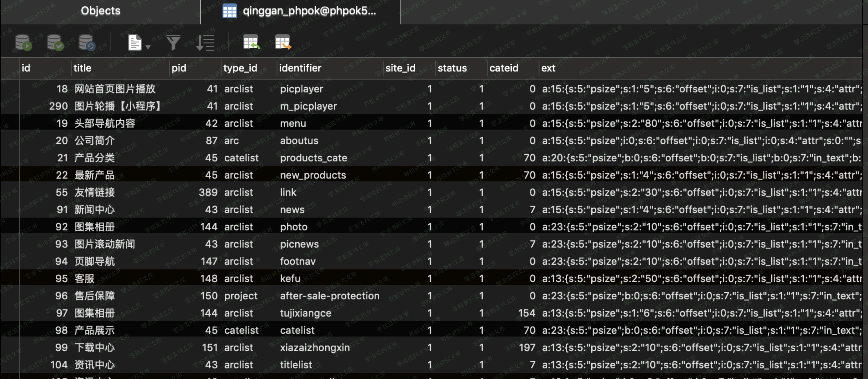The image size is (868, 379).
Task: Select the qinggan_phpok@phpok5 table tab
Action: pyautogui.click(x=309, y=11)
